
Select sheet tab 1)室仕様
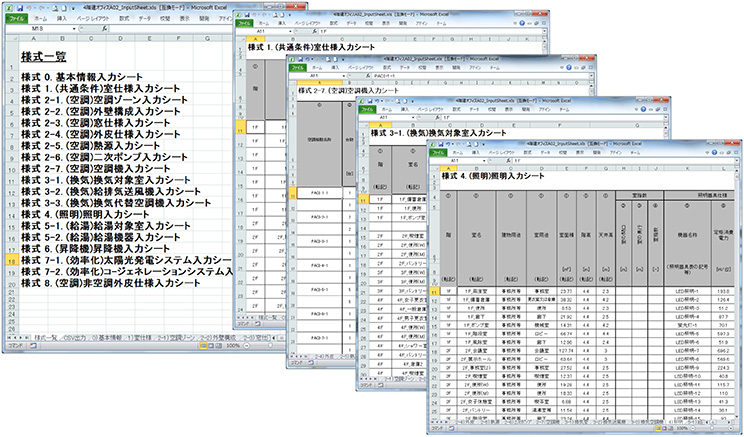(x=140, y=337)
